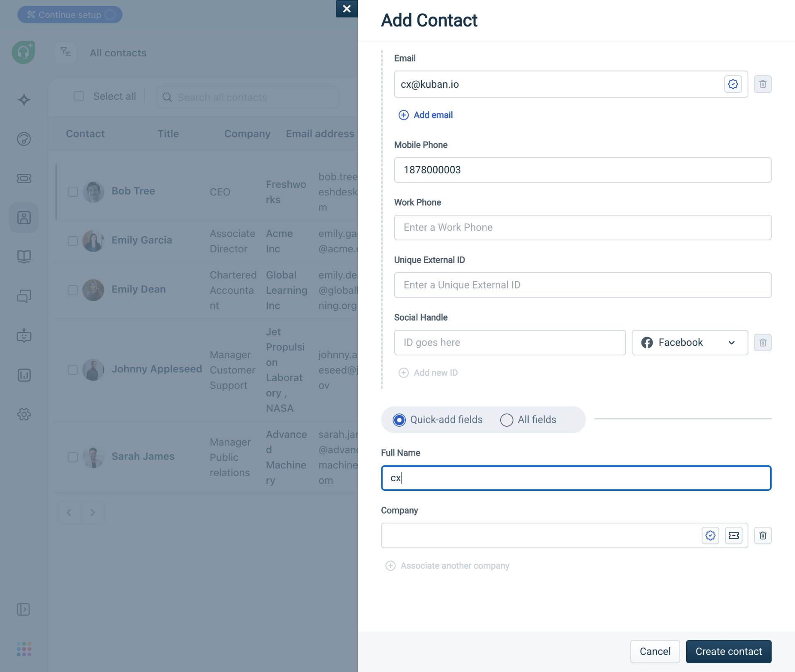Open the Forums chat icon in sidebar
795x672 pixels.
pos(24,296)
